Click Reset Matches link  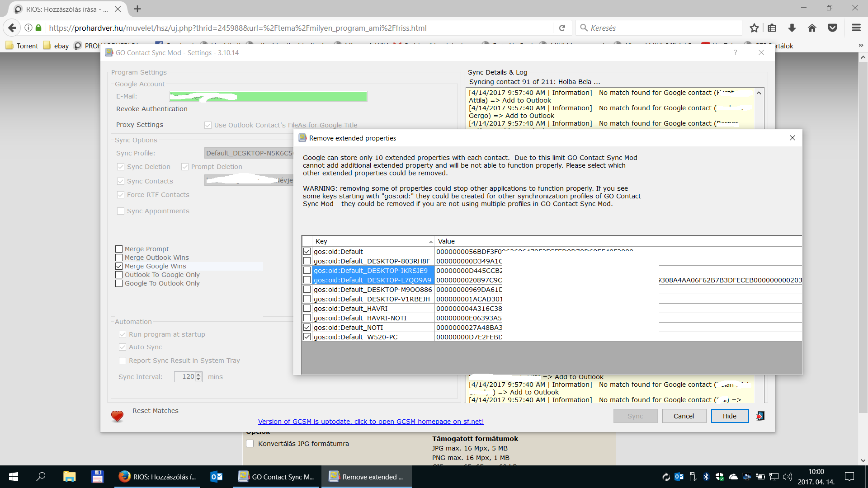156,411
